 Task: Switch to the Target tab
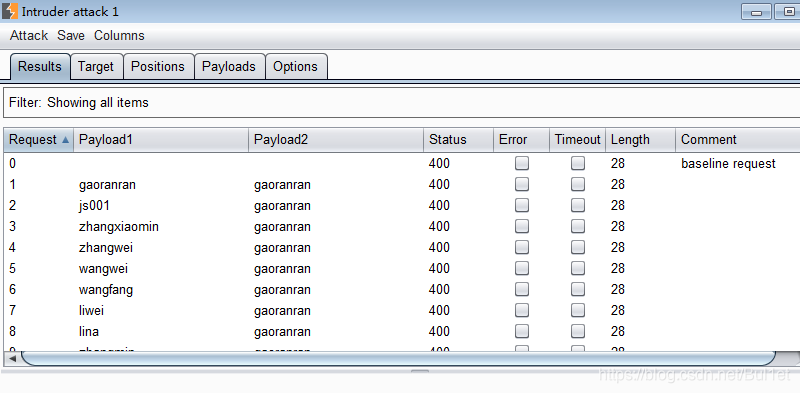click(x=96, y=67)
